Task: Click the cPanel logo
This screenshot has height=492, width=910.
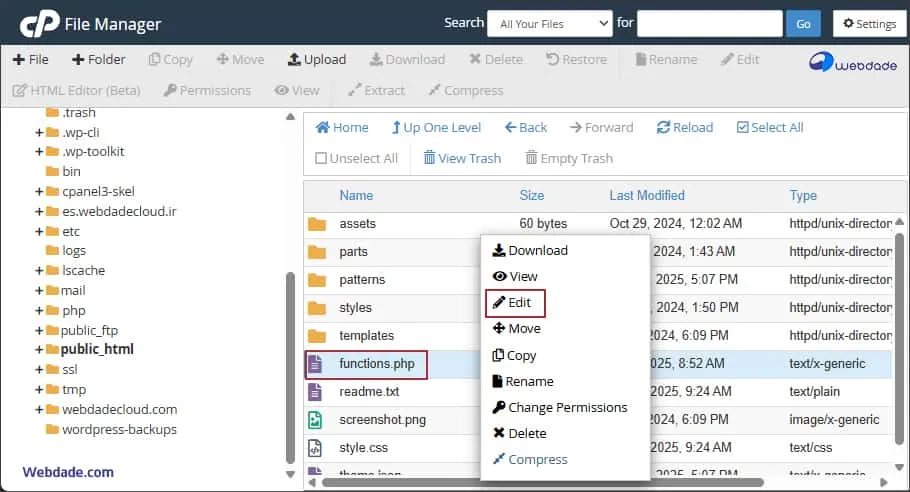Action: (x=39, y=23)
